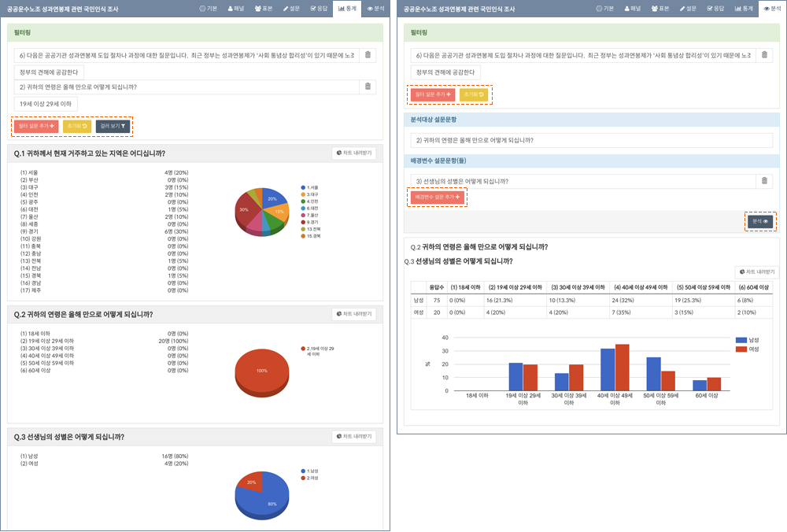Open 기본 tab in right window
The width and height of the screenshot is (787, 532).
[x=604, y=9]
